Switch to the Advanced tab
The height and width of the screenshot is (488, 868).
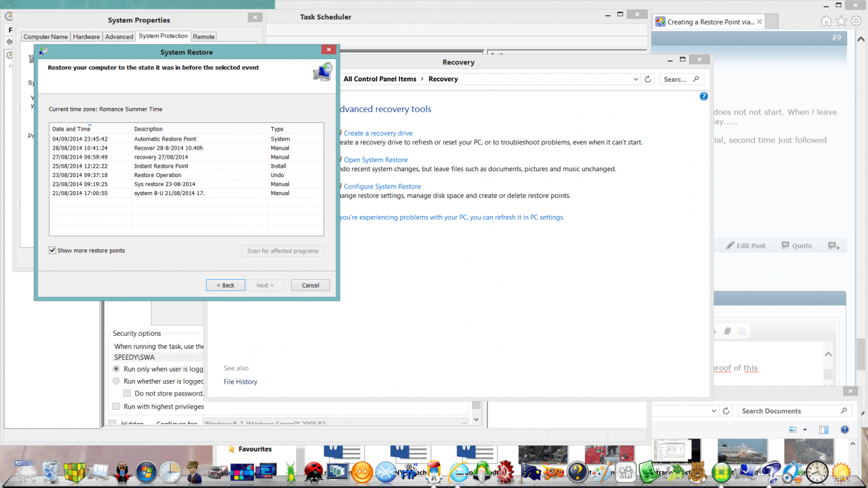(119, 37)
